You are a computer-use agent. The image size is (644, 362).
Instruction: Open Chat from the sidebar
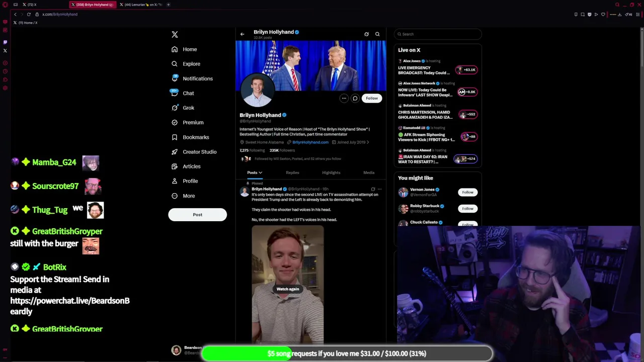[183, 93]
